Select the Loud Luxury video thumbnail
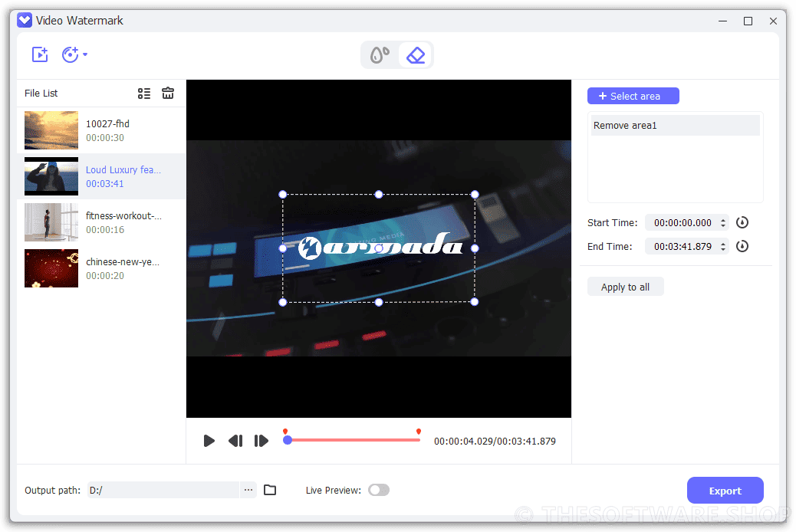Image resolution: width=796 pixels, height=532 pixels. (51, 176)
